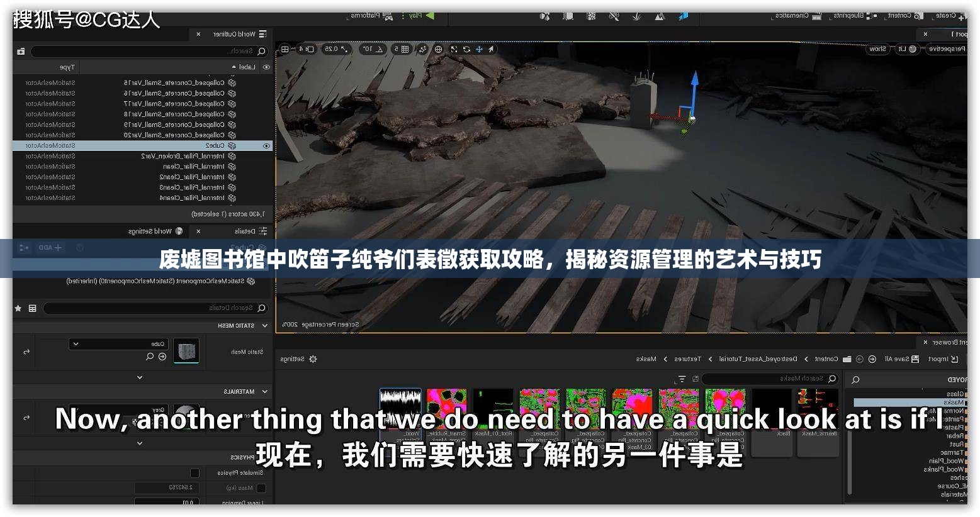Open viewport layout options icon
Image resolution: width=980 pixels, height=517 pixels.
coord(285,49)
